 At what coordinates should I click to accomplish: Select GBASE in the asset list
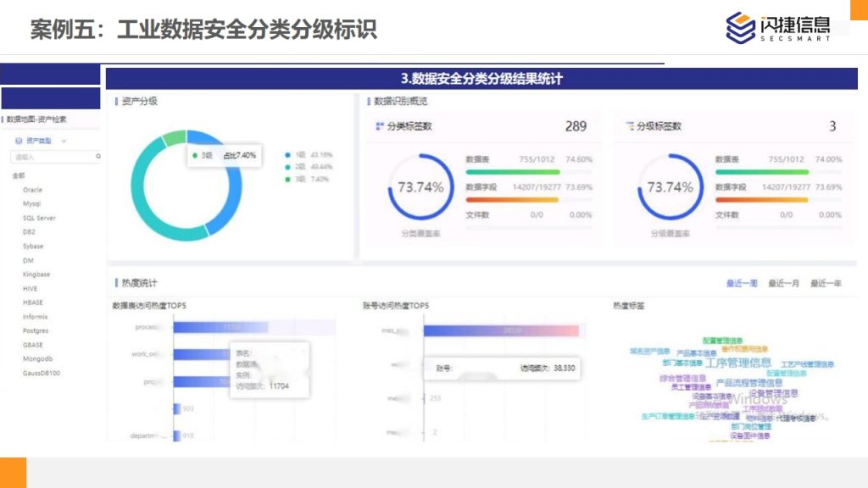(33, 346)
